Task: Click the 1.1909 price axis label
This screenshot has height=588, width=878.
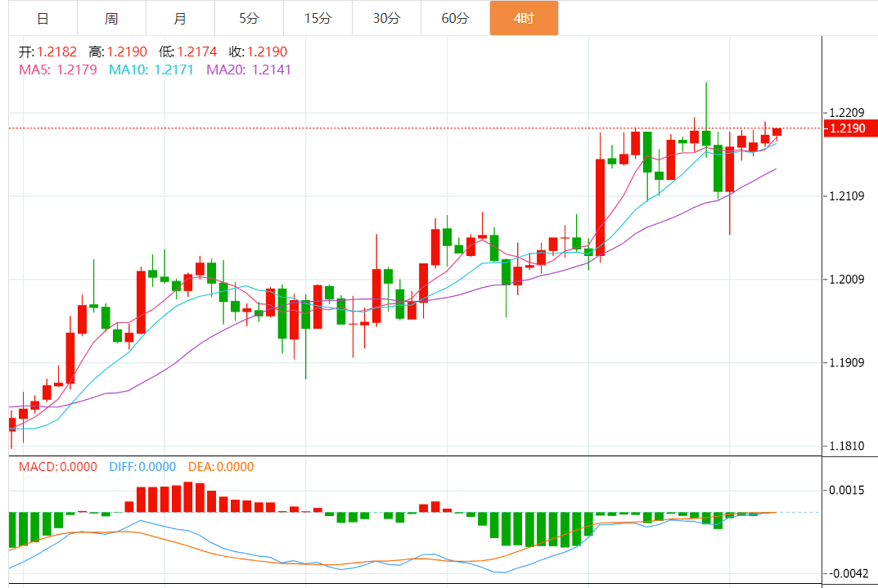Action: 847,362
